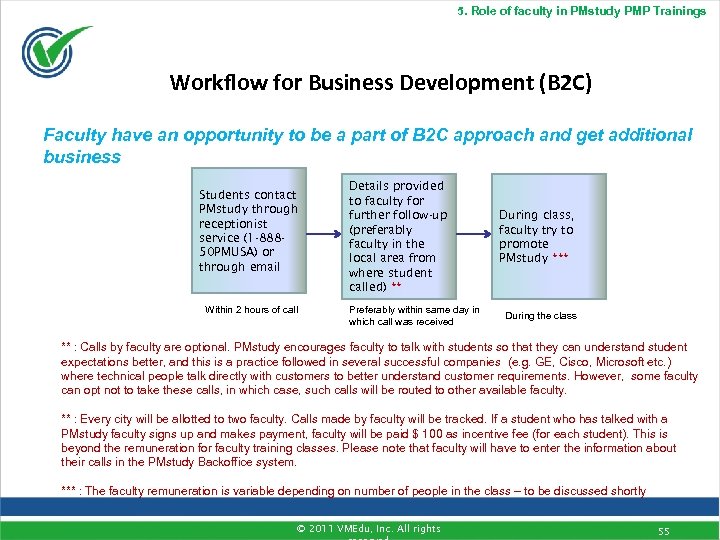Select the 'During class, faculty try to promote' box
720x540 pixels.
point(549,236)
